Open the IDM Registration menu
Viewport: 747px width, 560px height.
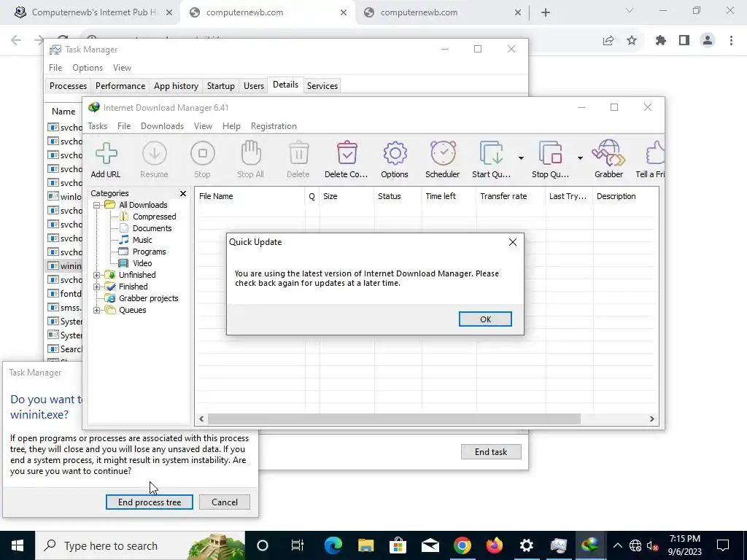[x=274, y=126]
